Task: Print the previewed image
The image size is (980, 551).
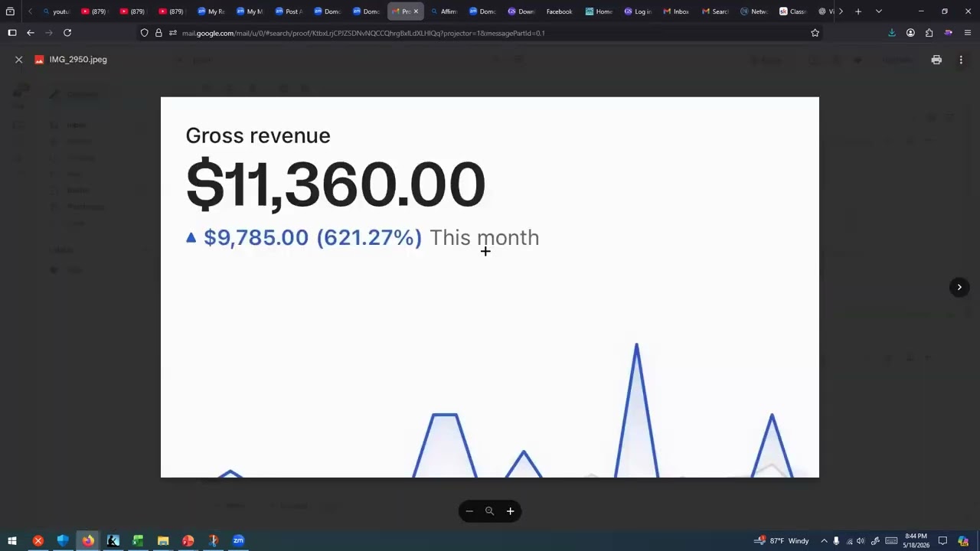Action: tap(936, 60)
